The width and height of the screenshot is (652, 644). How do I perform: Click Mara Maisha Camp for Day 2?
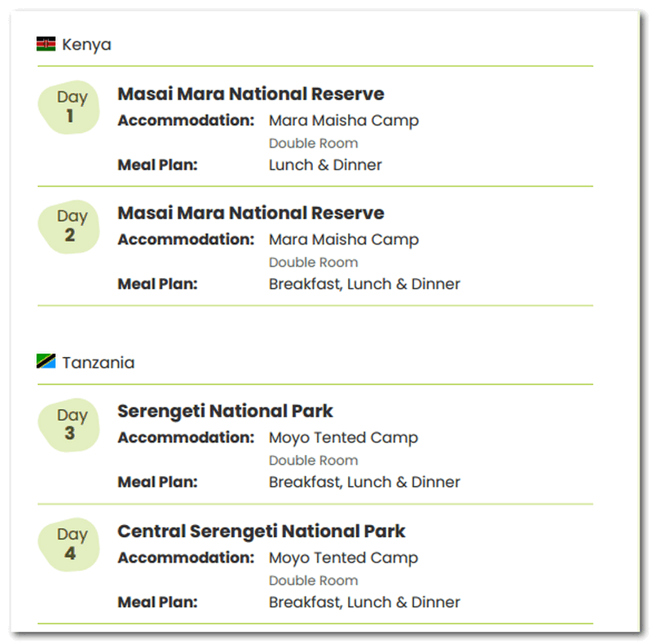[343, 240]
